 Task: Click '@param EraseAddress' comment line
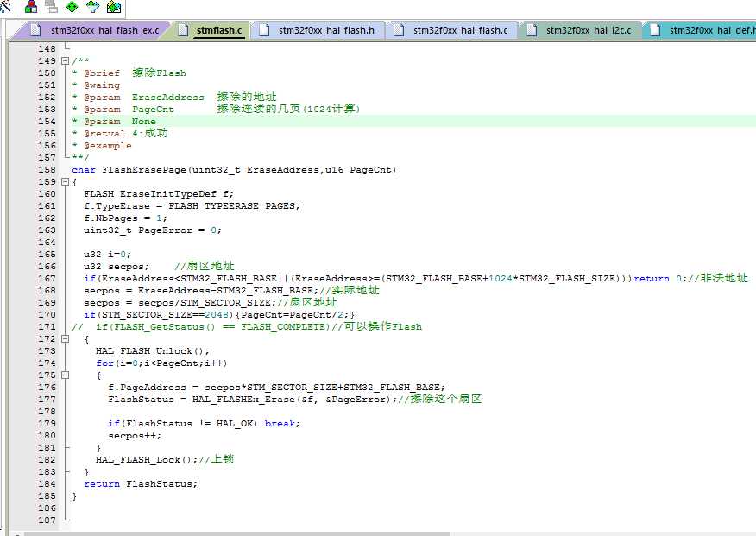click(x=174, y=98)
